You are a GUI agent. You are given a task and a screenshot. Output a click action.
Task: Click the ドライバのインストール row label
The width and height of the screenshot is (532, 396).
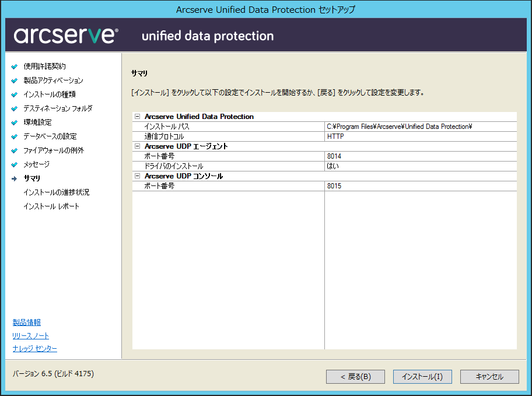click(174, 166)
